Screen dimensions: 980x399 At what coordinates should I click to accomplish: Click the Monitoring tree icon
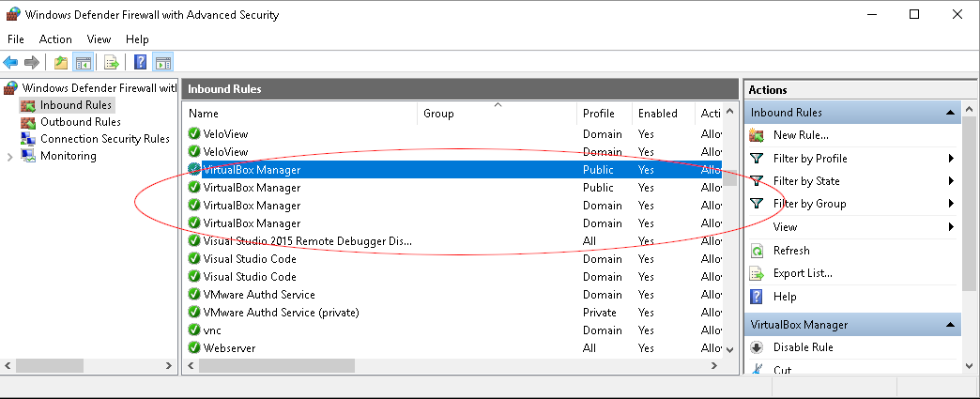(x=27, y=156)
